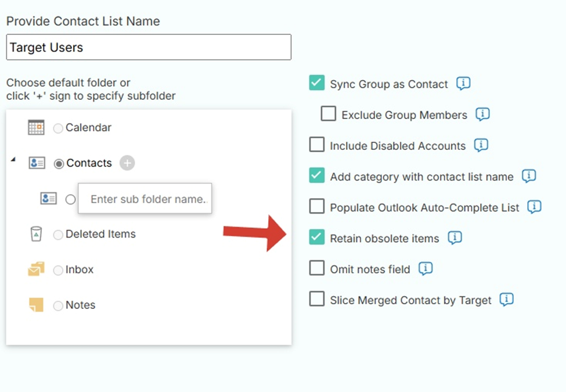566x392 pixels.
Task: Select the Calendar radio button
Action: tap(58, 128)
